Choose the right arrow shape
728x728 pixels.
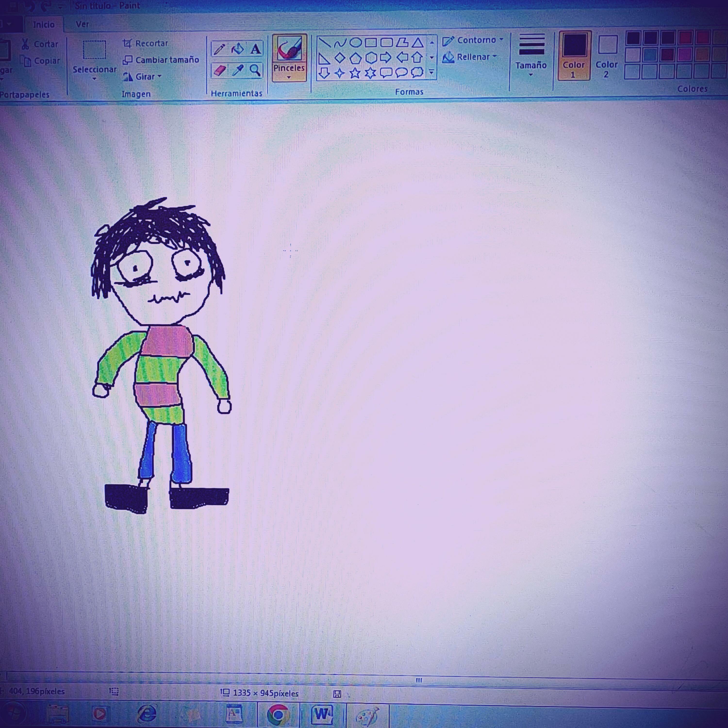click(x=386, y=58)
